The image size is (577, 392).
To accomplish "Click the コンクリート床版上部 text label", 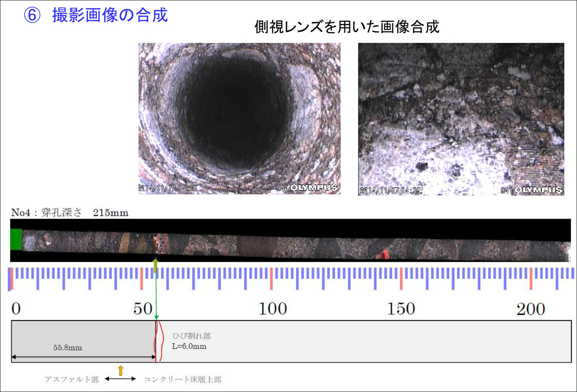I will coord(183,380).
